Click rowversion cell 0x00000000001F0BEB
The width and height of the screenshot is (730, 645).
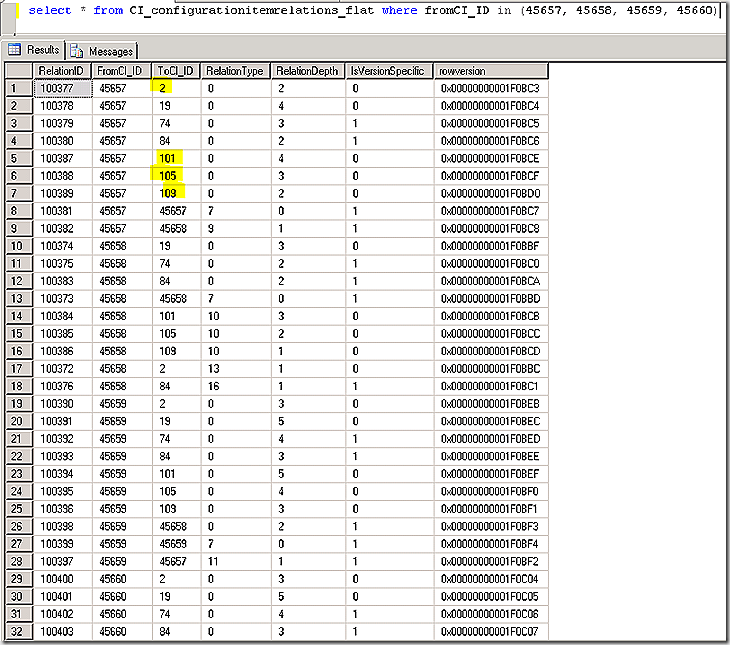point(490,404)
